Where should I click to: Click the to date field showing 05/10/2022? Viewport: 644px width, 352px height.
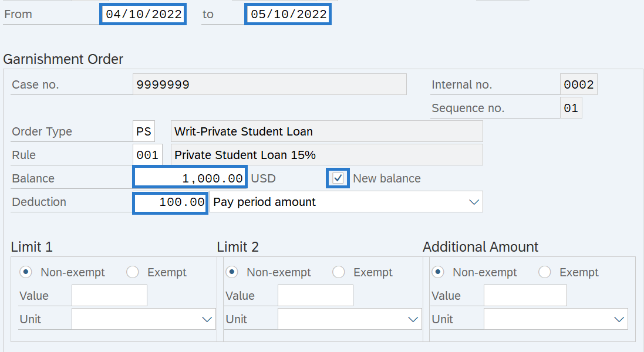click(x=288, y=14)
